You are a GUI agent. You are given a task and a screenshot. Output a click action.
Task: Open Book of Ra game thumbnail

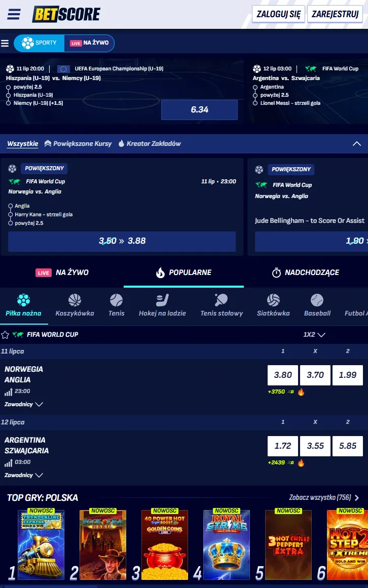[103, 545]
